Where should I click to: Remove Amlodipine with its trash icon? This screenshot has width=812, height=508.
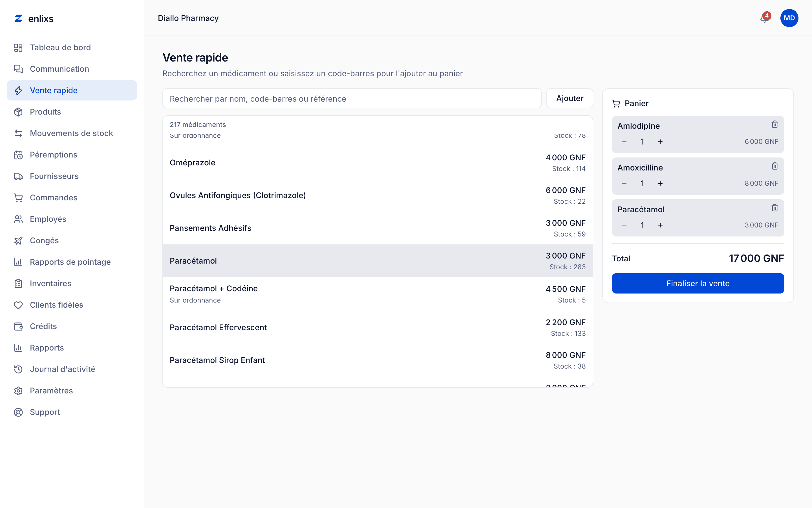pos(775,124)
